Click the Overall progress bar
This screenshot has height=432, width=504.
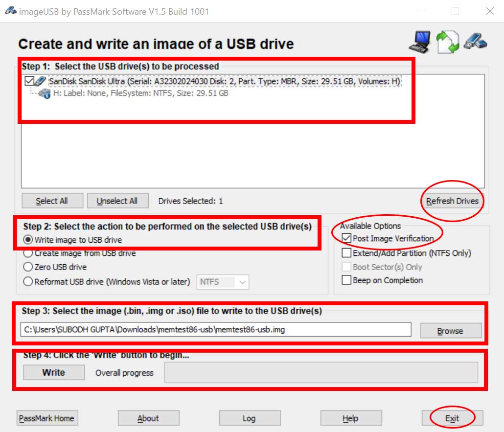[x=321, y=372]
